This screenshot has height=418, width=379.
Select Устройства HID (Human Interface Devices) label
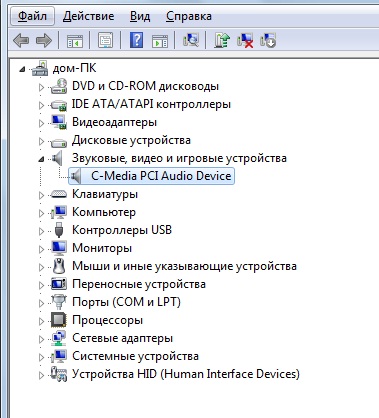(x=186, y=374)
